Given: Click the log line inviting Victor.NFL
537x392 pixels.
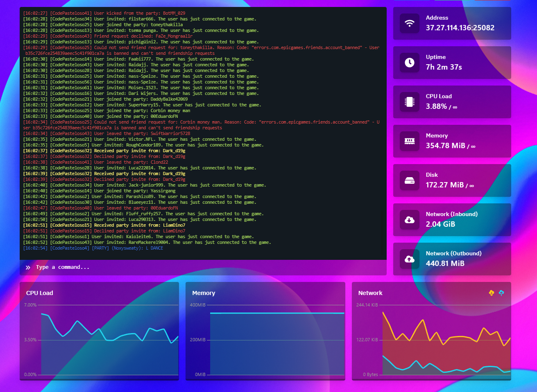Looking at the screenshot, I should [140, 139].
